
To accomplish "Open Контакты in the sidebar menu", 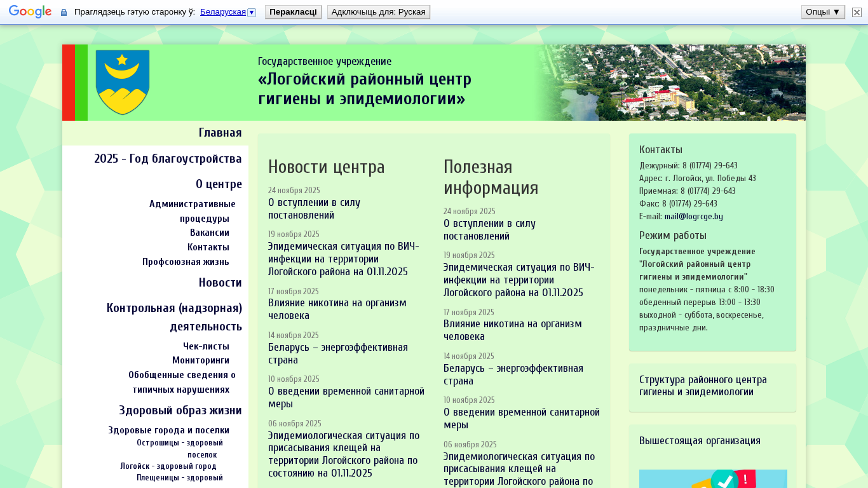I will [x=208, y=247].
